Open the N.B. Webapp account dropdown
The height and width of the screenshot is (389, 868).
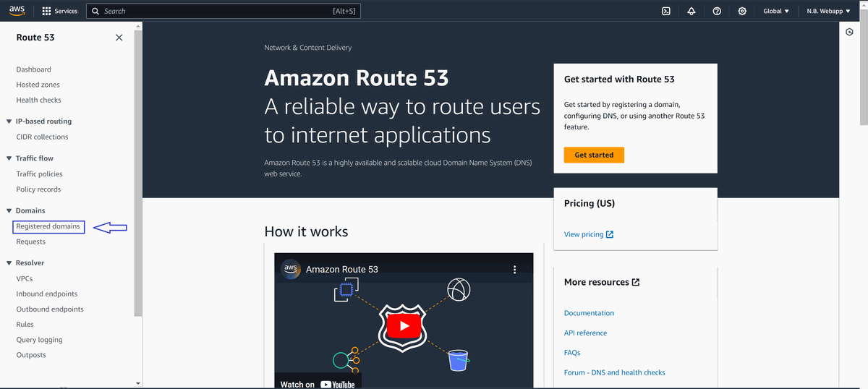pos(828,12)
